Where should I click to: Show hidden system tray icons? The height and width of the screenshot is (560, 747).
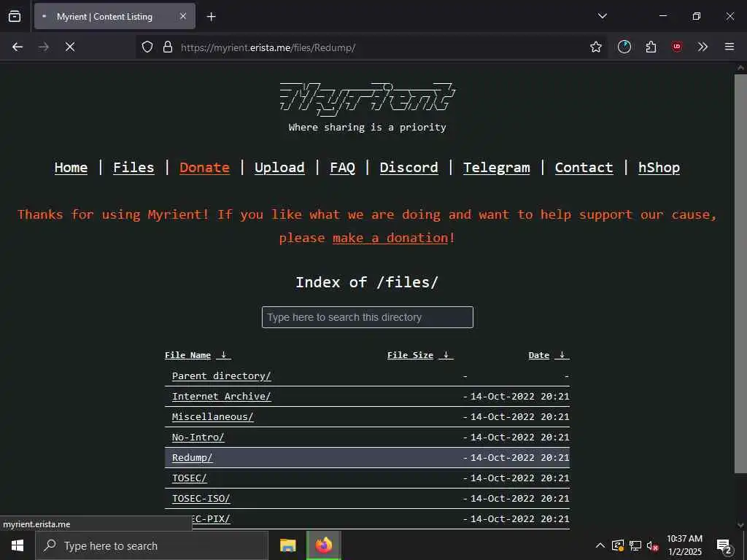600,545
